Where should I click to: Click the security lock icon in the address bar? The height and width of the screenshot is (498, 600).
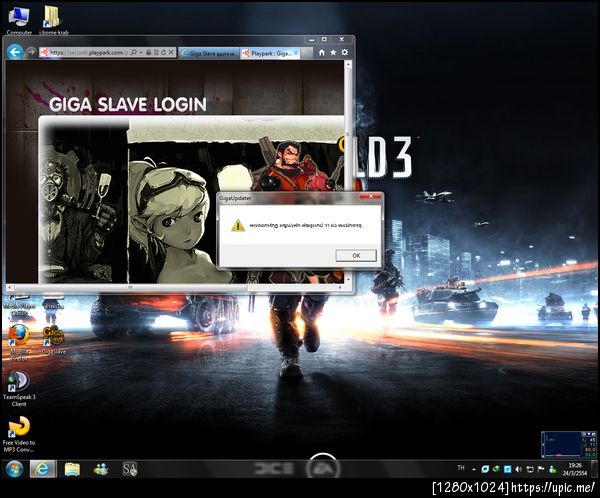[x=148, y=52]
